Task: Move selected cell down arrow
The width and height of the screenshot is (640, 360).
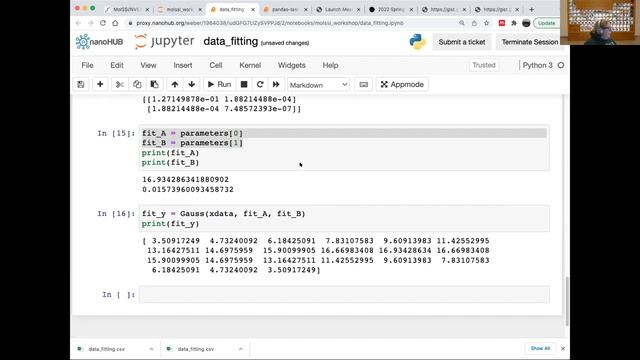Action: pyautogui.click(x=191, y=84)
